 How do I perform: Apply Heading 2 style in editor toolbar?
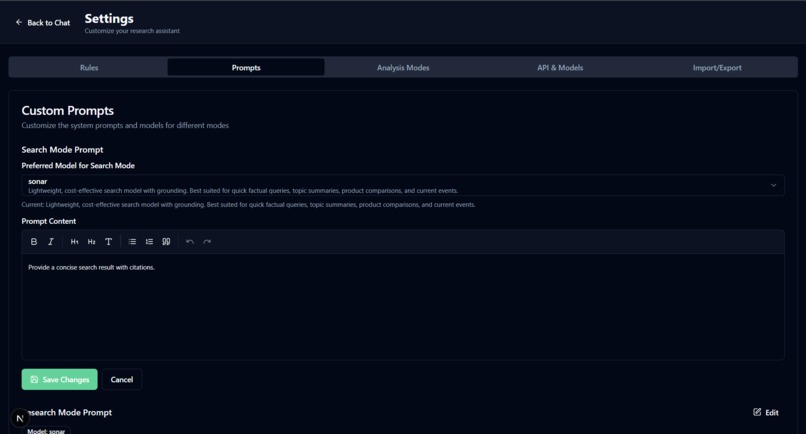pos(91,242)
